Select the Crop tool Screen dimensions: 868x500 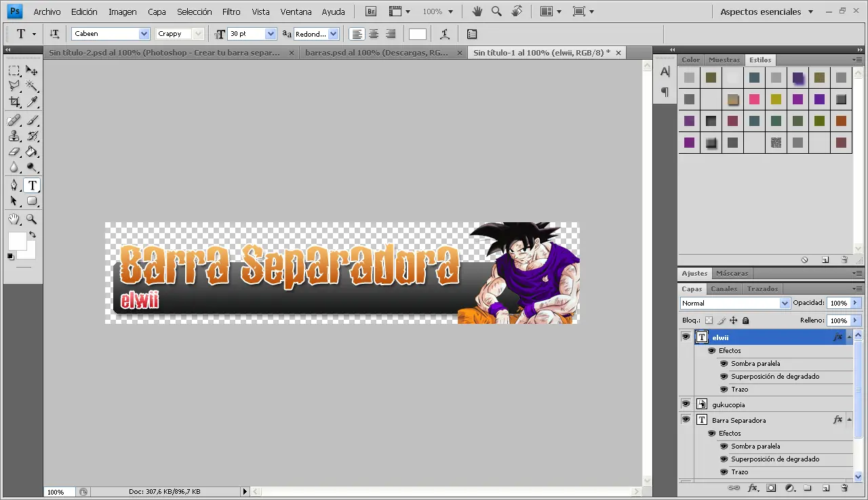point(14,102)
